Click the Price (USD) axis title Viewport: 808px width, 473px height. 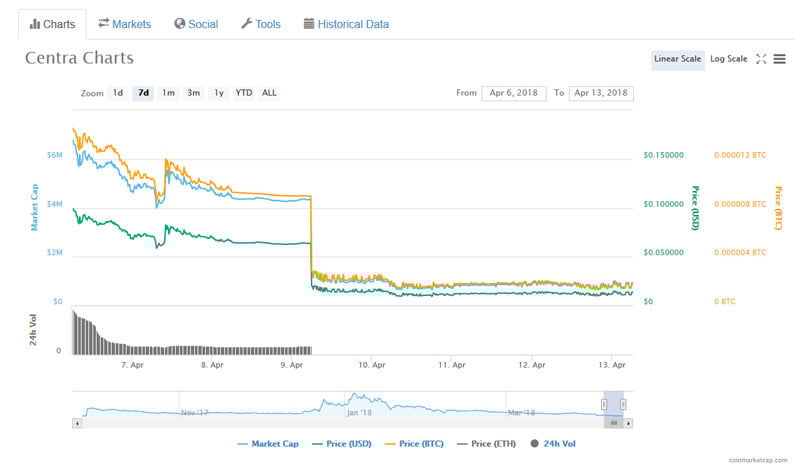[x=695, y=208]
